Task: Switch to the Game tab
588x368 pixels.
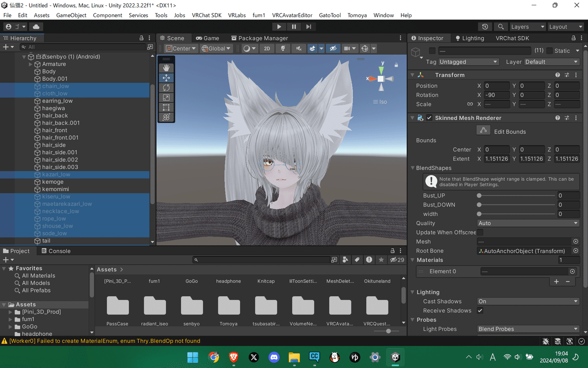Action: click(x=208, y=38)
